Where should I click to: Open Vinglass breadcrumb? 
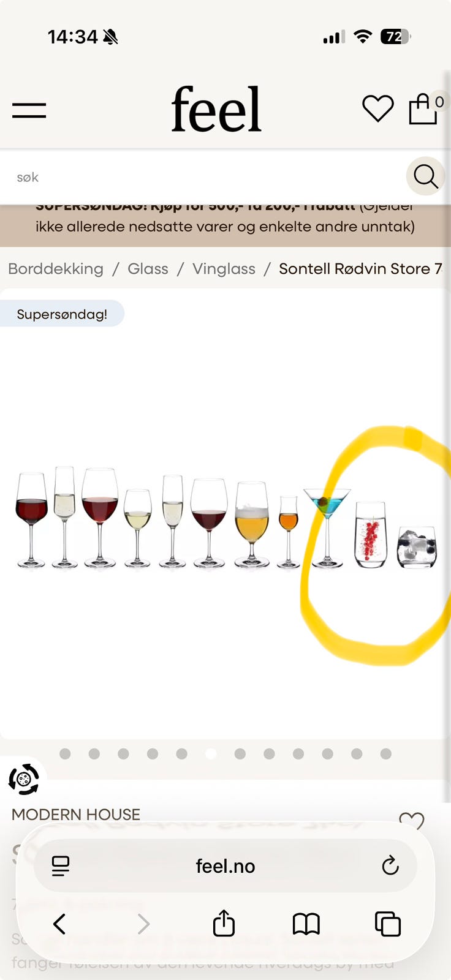coord(224,268)
